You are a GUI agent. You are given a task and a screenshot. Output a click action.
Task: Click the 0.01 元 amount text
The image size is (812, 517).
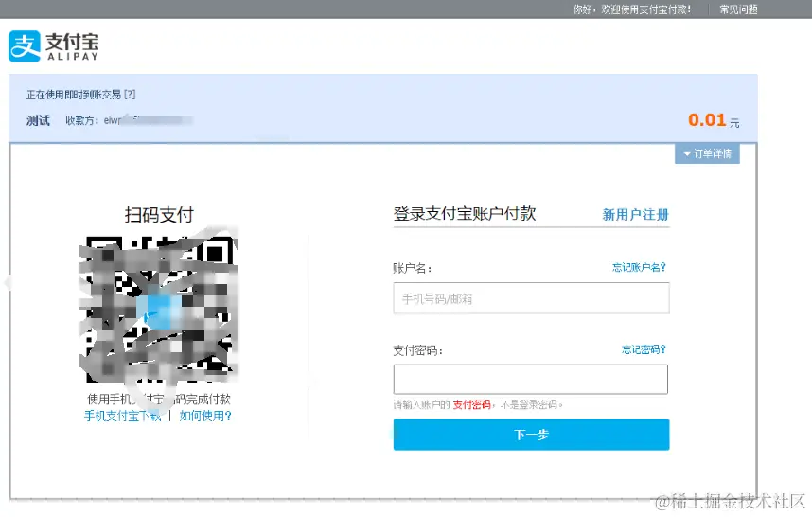pos(714,120)
